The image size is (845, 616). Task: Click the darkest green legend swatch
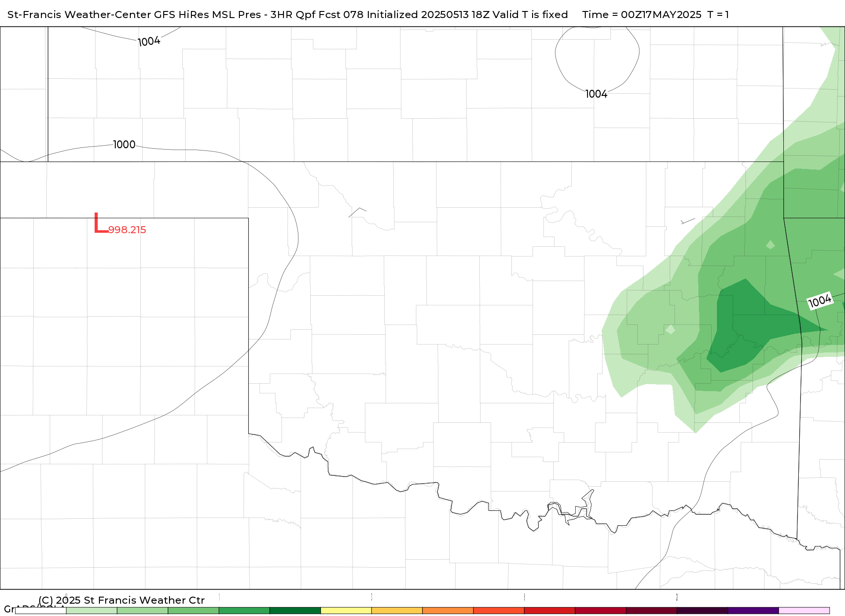coord(295,611)
